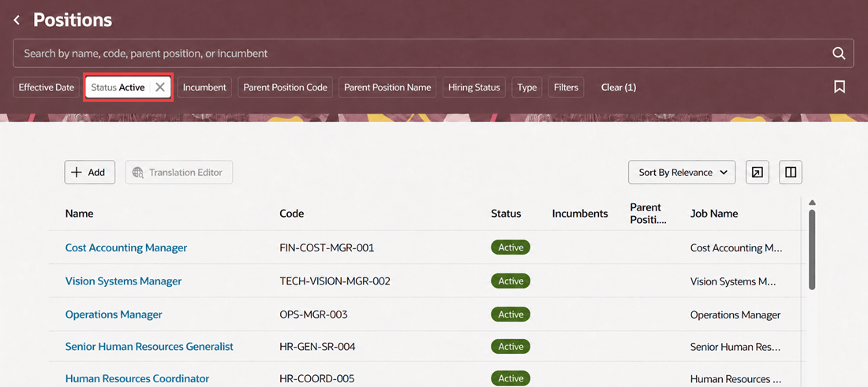Viewport: 868px width, 387px height.
Task: Click Job Name cell 'Vision Systems M...'
Action: [733, 281]
